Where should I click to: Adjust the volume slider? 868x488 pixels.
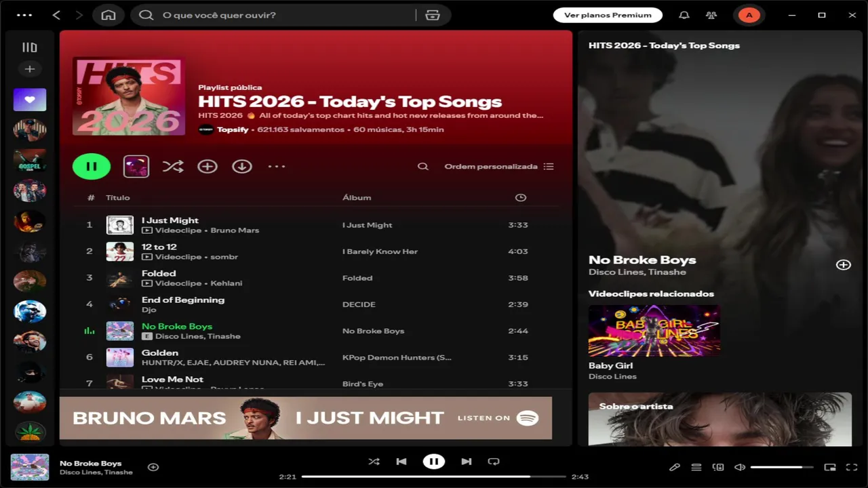tap(782, 467)
